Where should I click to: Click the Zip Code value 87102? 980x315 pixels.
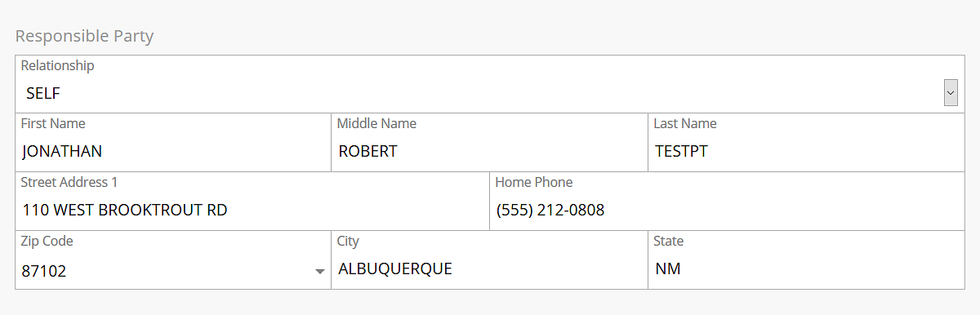(44, 271)
